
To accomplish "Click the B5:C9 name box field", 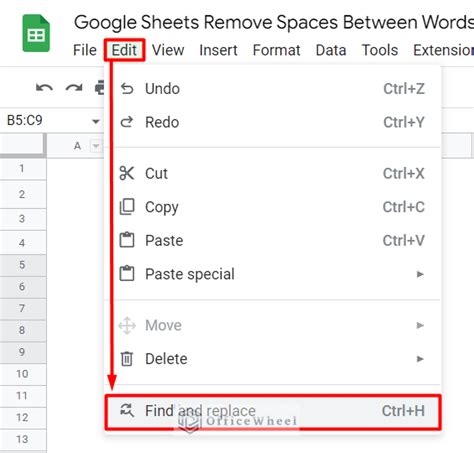I will 47,120.
